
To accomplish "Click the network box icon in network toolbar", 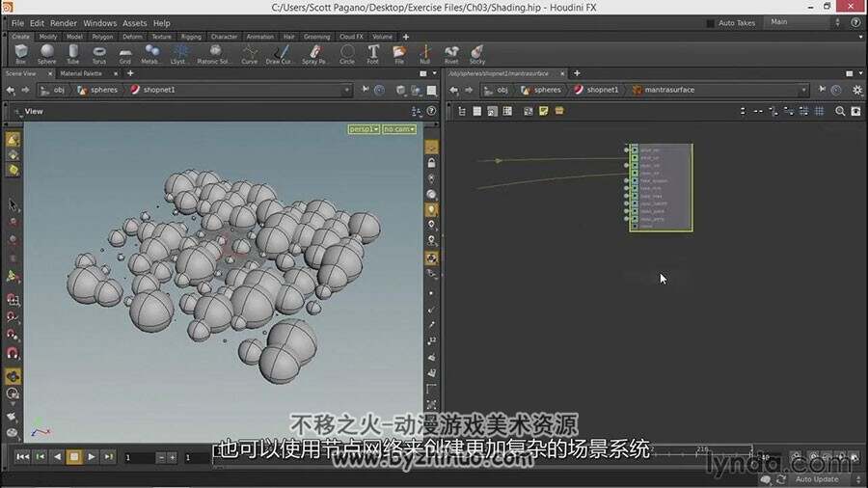I will (559, 111).
